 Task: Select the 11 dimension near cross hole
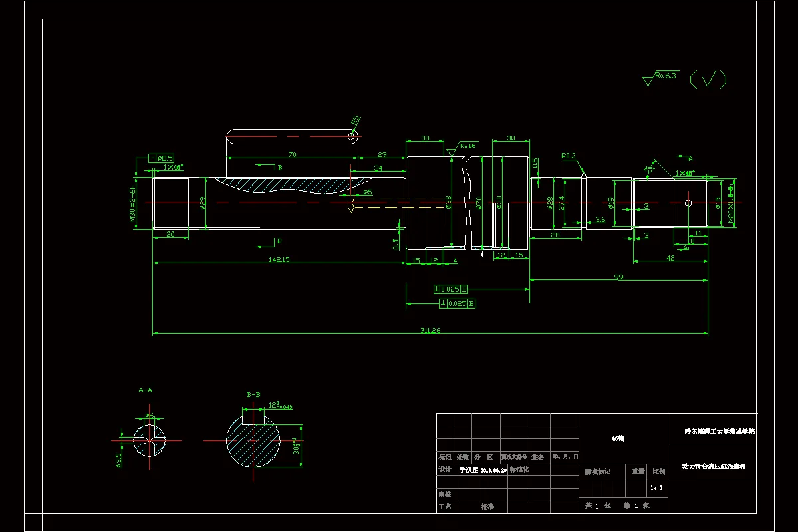pyautogui.click(x=697, y=233)
